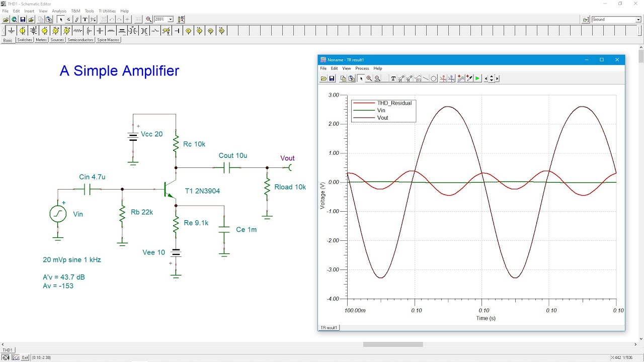
Task: Enable cursor B on the result diagram
Action: 451,78
